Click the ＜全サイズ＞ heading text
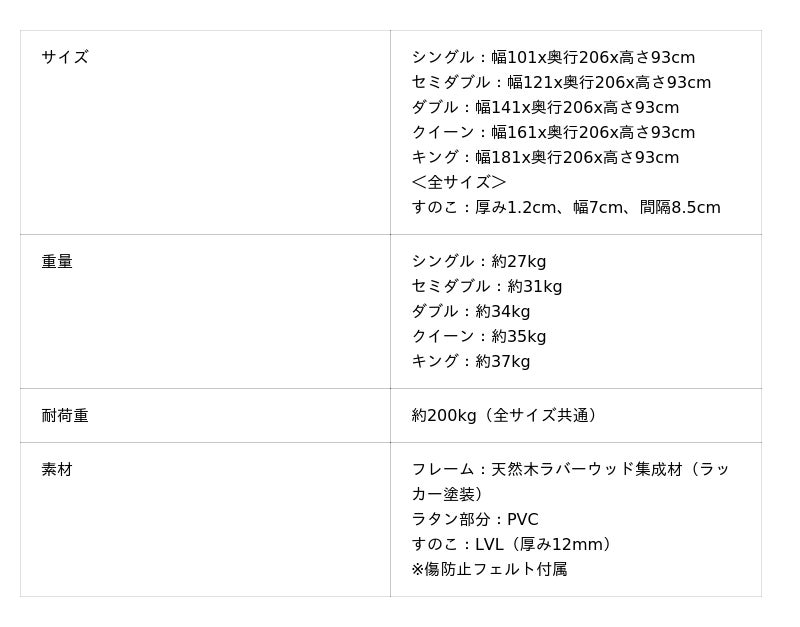This screenshot has height=627, width=800. [x=459, y=183]
